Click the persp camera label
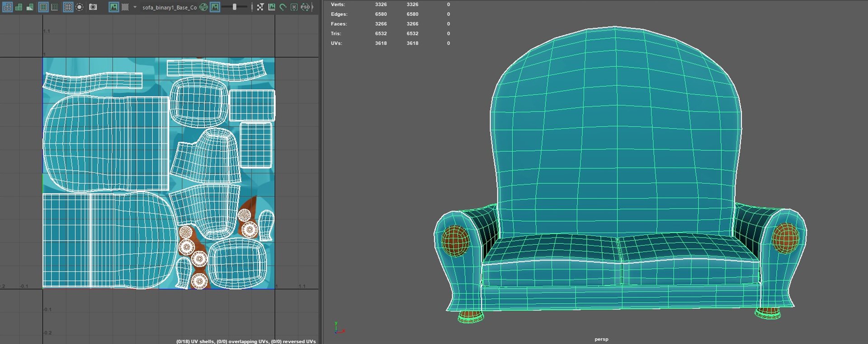This screenshot has width=868, height=344. click(601, 339)
